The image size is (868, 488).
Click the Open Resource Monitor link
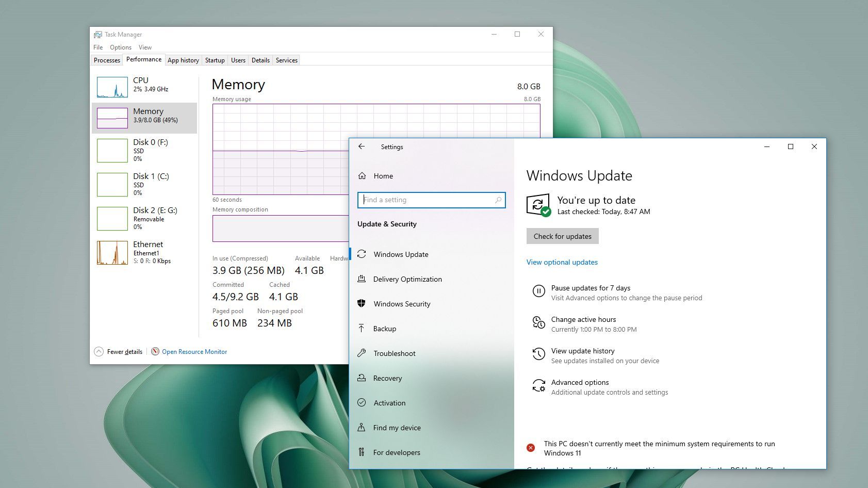pos(194,352)
